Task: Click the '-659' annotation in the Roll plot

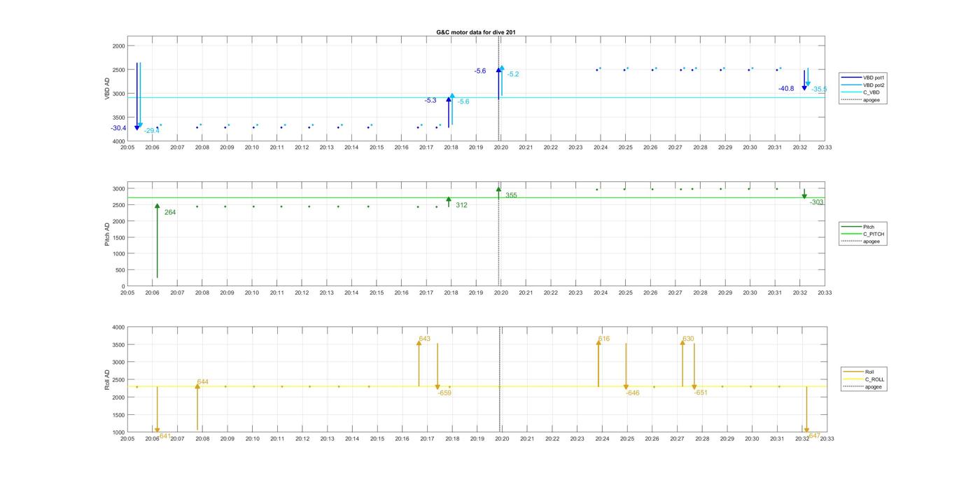Action: (444, 393)
